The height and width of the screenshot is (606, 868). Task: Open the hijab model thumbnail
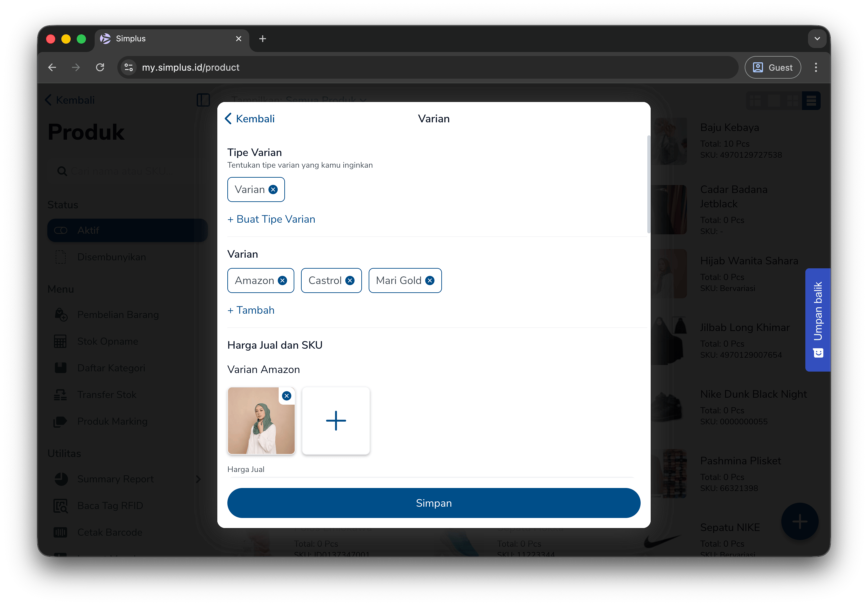[261, 421]
